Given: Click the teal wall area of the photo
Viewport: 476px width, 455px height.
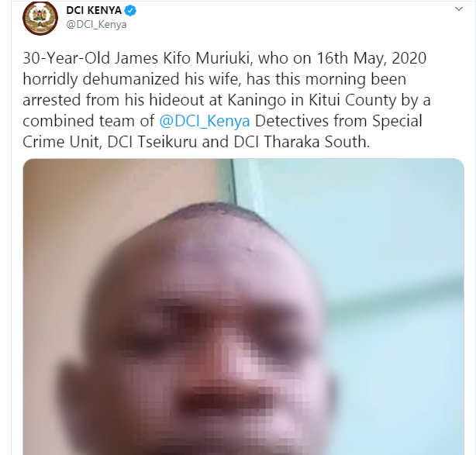Looking at the screenshot, I should click(x=395, y=243).
